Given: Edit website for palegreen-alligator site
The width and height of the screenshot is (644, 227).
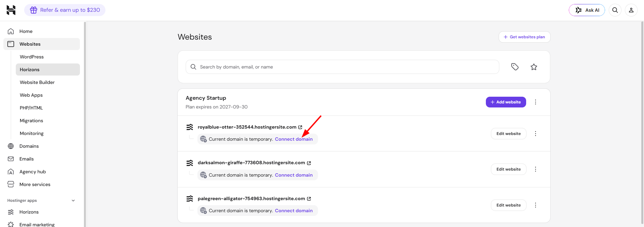Looking at the screenshot, I should point(508,205).
